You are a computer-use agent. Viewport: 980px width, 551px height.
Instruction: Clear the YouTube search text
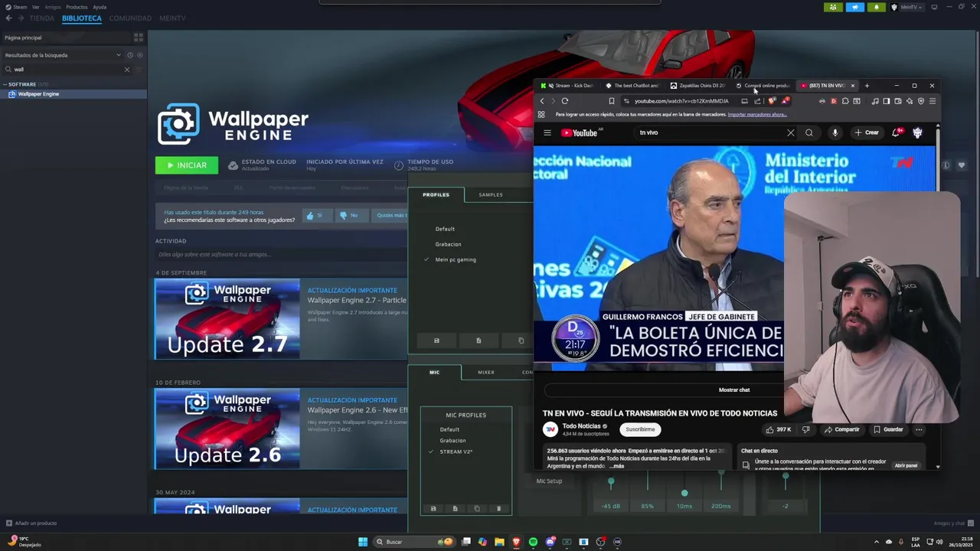[791, 132]
